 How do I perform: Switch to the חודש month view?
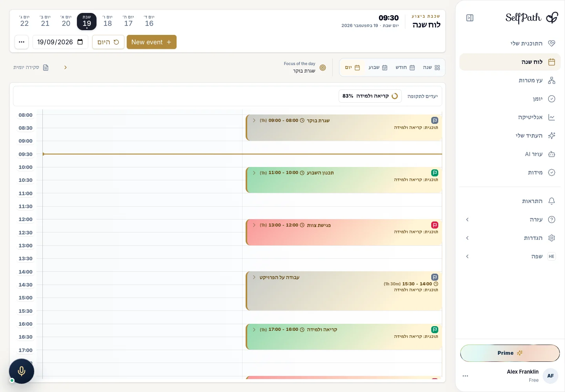click(x=405, y=67)
